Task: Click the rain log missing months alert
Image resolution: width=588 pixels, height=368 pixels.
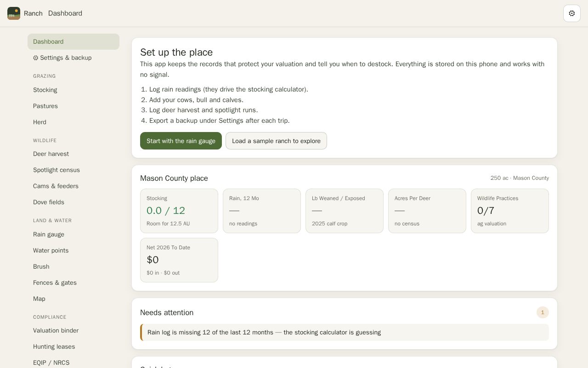Action: (345, 332)
